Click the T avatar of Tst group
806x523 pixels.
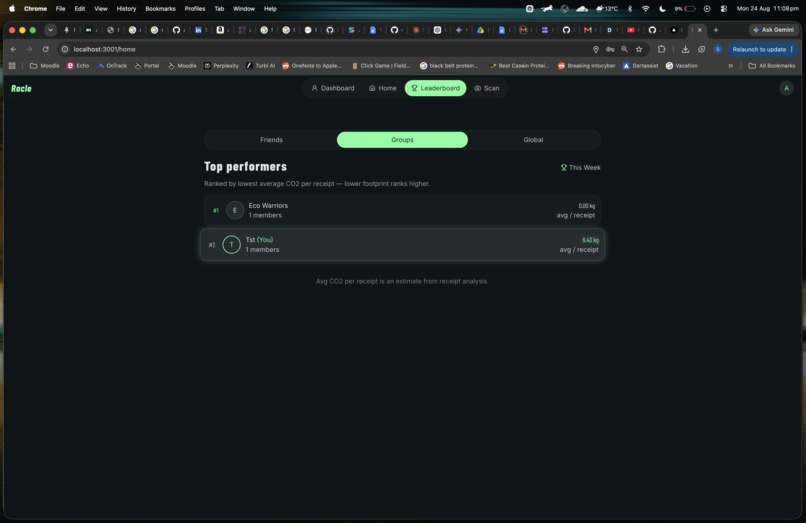231,245
